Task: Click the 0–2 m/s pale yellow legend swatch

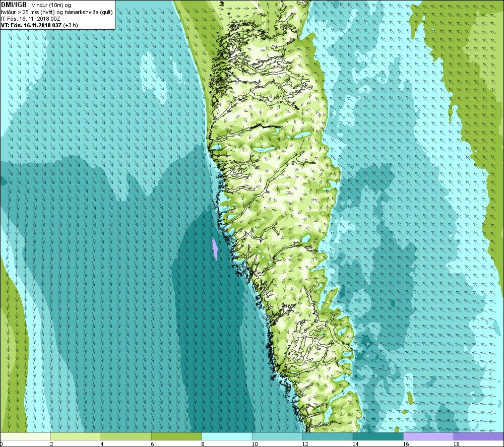Action: point(25,436)
